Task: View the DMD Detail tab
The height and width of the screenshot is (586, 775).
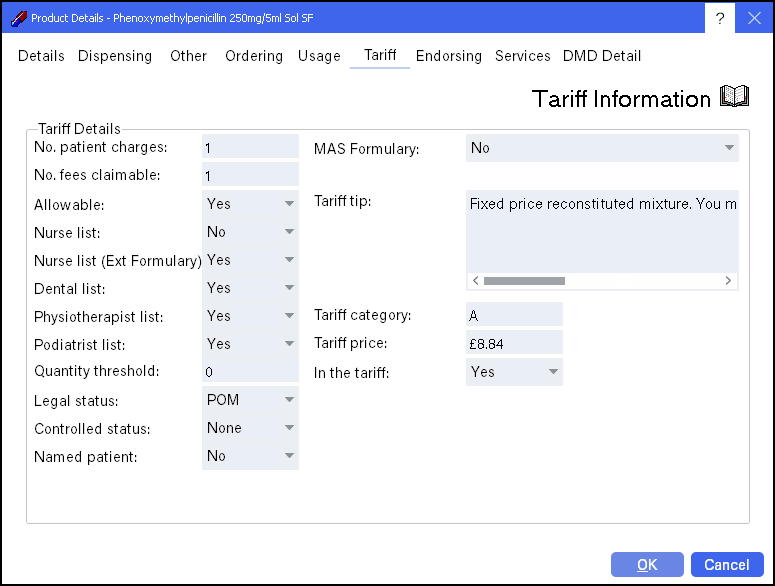Action: (602, 56)
